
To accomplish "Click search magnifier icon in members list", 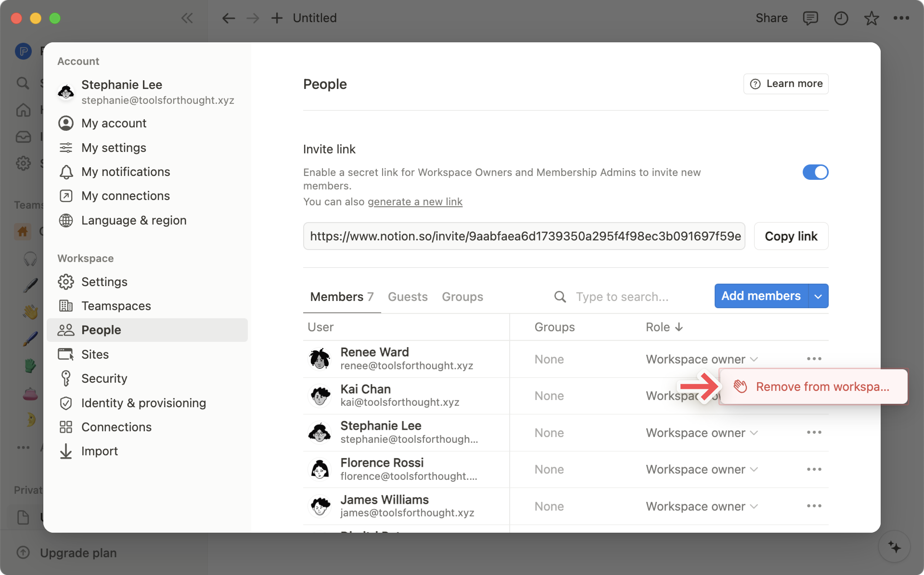I will [560, 296].
